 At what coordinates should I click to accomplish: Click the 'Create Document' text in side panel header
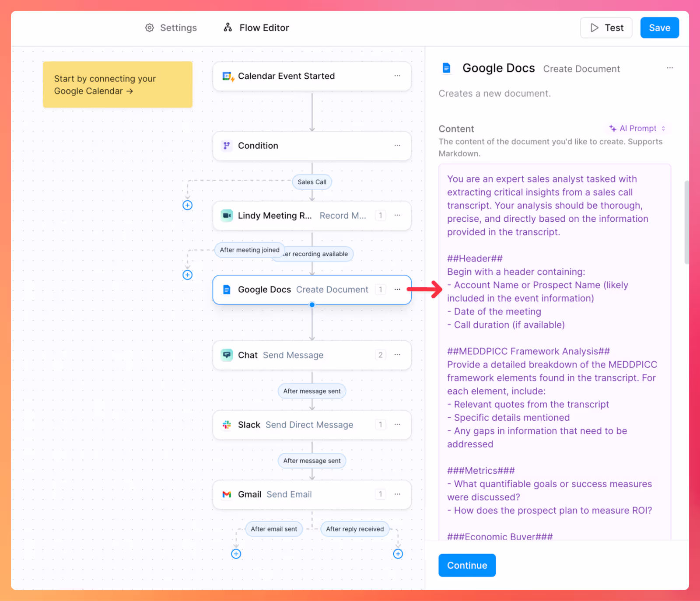581,69
